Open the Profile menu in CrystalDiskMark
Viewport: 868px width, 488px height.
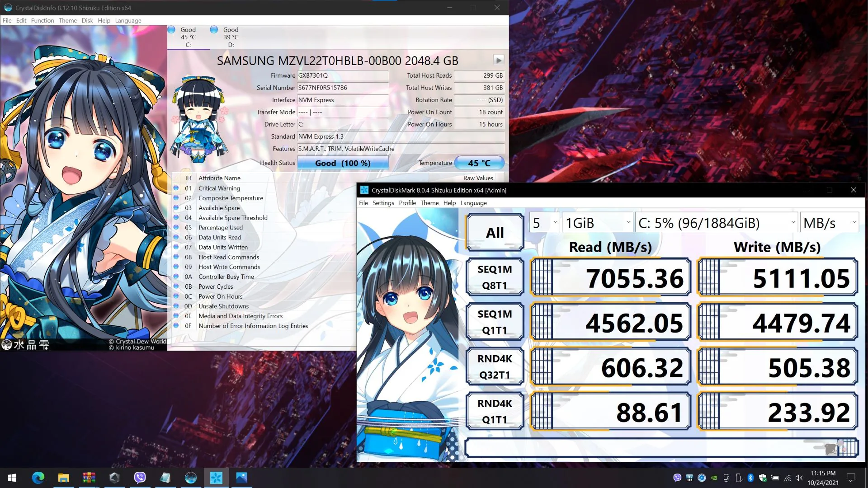(407, 203)
